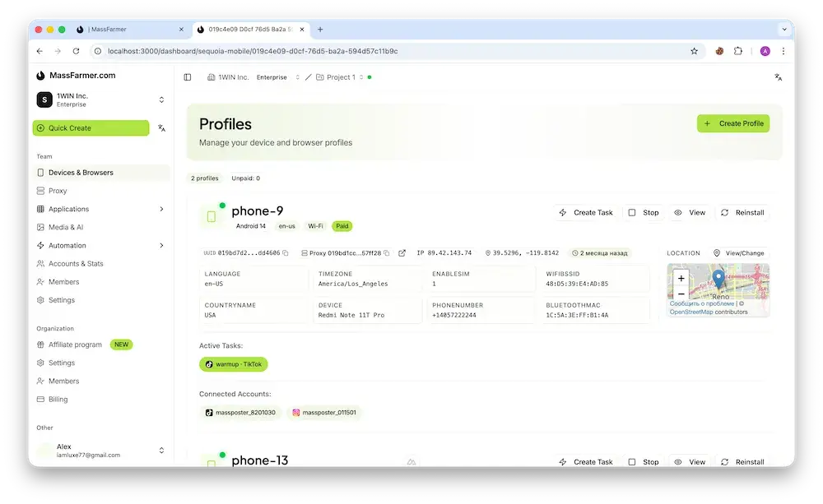Image resolution: width=823 pixels, height=504 pixels.
Task: Reload the page
Action: pyautogui.click(x=76, y=51)
